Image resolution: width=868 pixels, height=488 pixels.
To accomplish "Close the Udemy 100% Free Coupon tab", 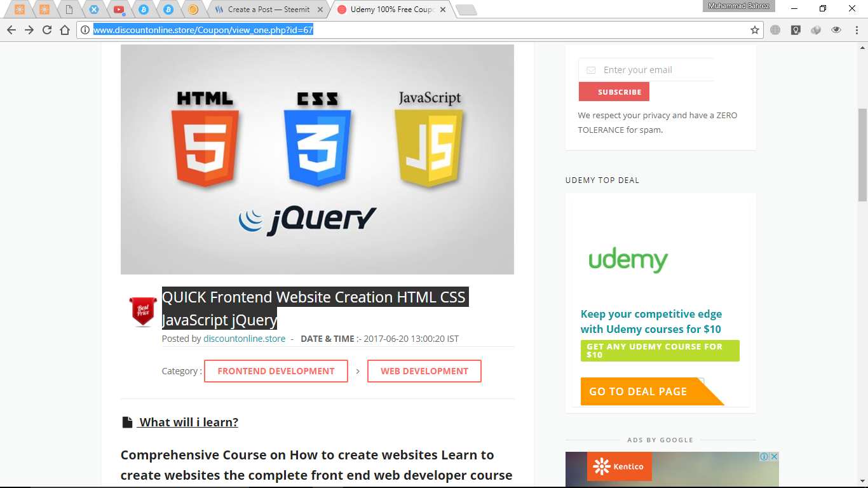I will (442, 10).
